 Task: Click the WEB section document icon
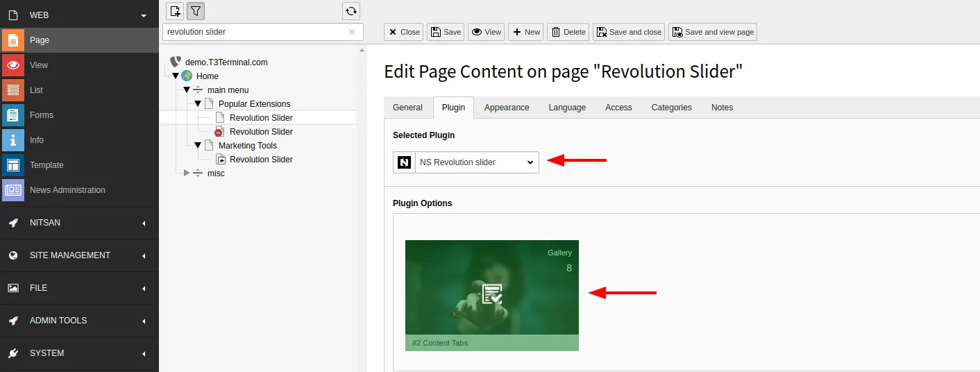point(12,14)
